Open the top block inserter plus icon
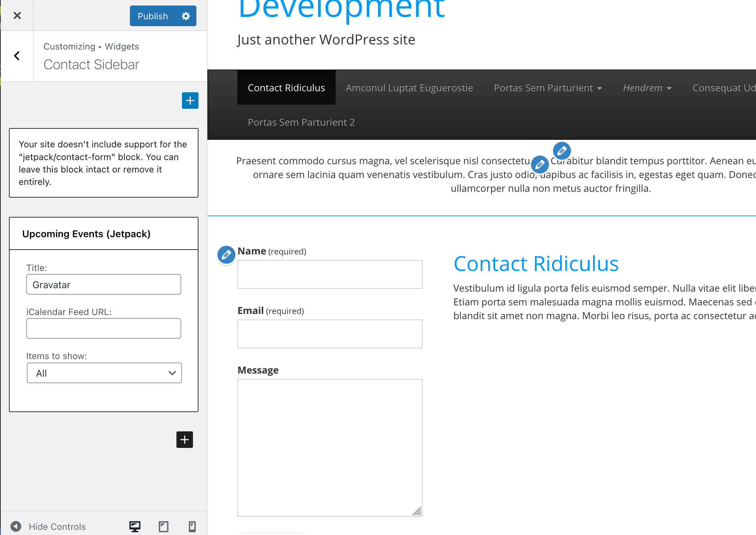This screenshot has width=756, height=535. click(190, 100)
